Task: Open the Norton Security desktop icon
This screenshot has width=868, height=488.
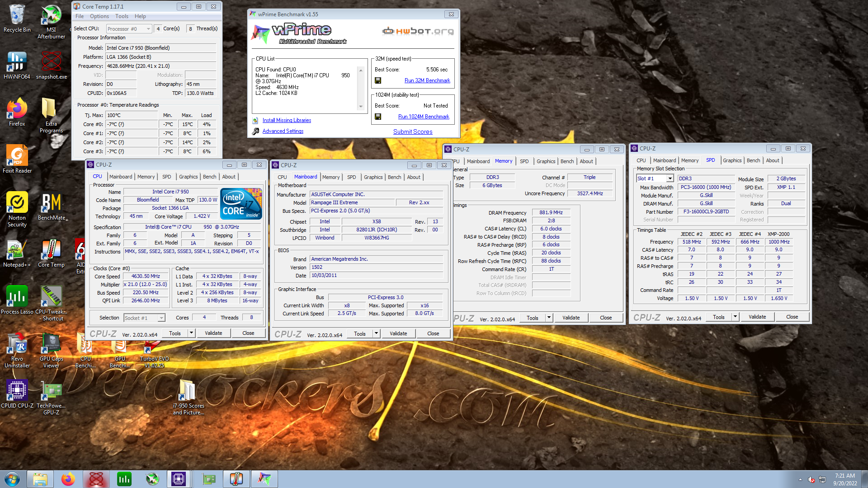Action: [x=17, y=209]
